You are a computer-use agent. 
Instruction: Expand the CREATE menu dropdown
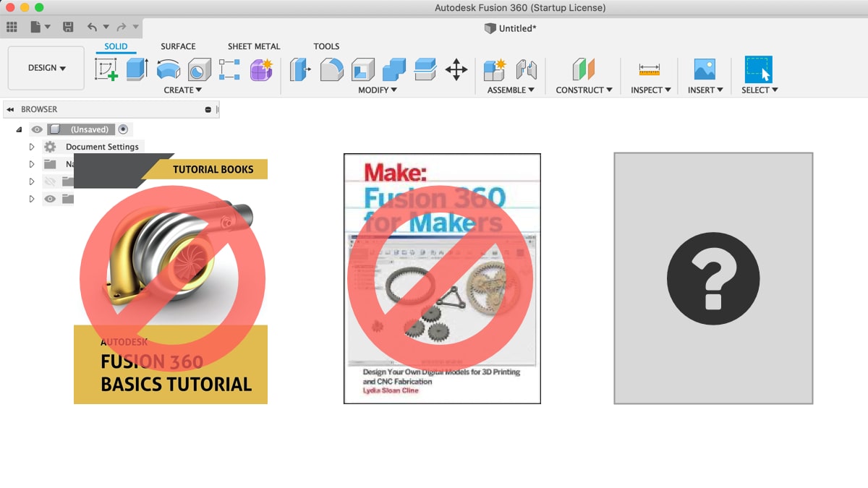[183, 90]
